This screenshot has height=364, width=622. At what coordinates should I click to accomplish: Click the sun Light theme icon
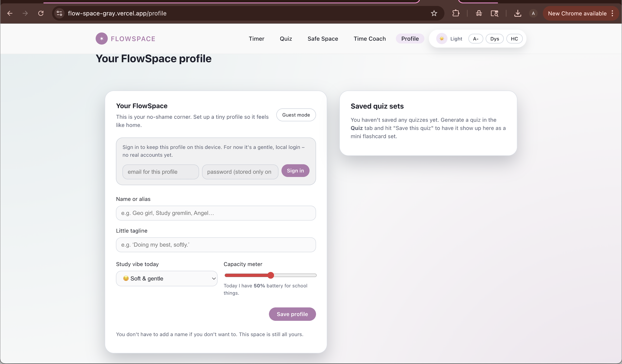pyautogui.click(x=442, y=39)
